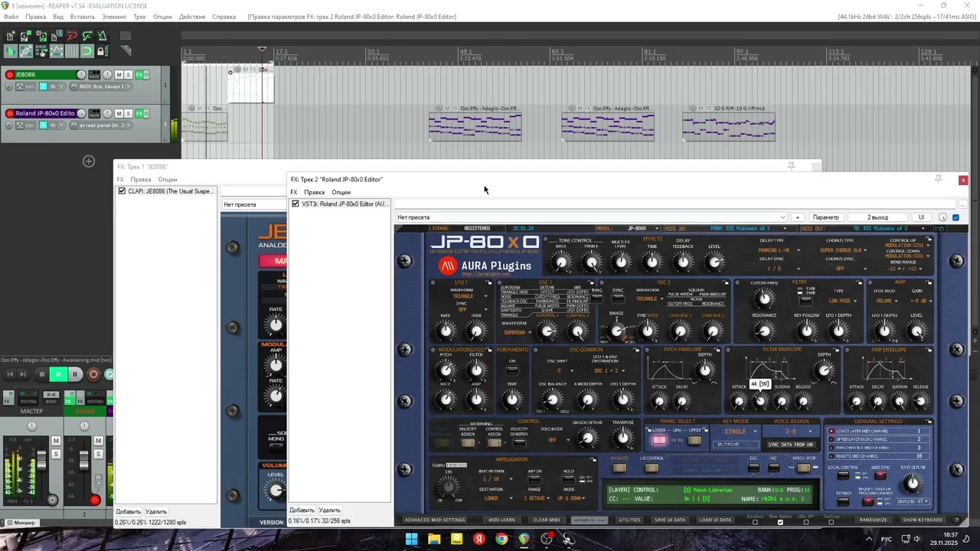Open delay type PANNING L->R dropdown

pos(780,250)
